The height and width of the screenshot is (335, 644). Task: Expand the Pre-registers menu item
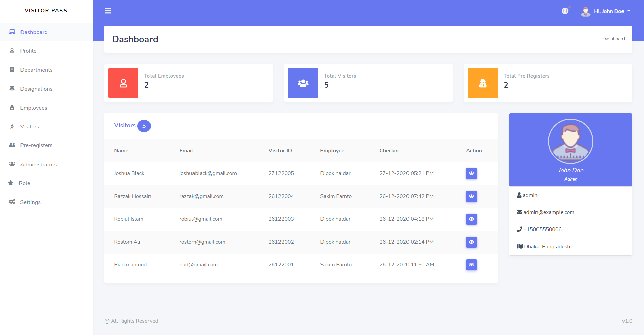point(36,145)
